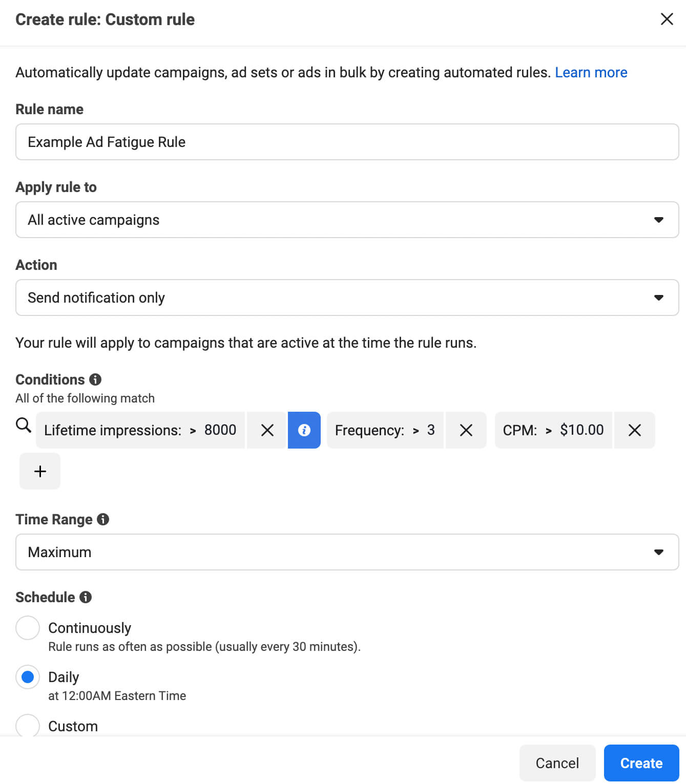Image resolution: width=686 pixels, height=784 pixels.
Task: Open the condition search magnifier
Action: (x=23, y=425)
